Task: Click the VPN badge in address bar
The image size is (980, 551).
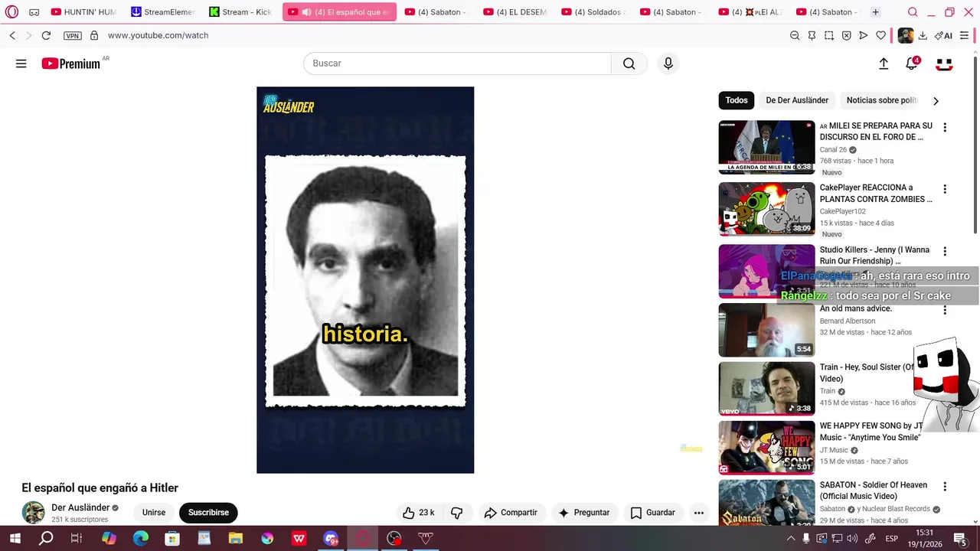Action: [72, 36]
